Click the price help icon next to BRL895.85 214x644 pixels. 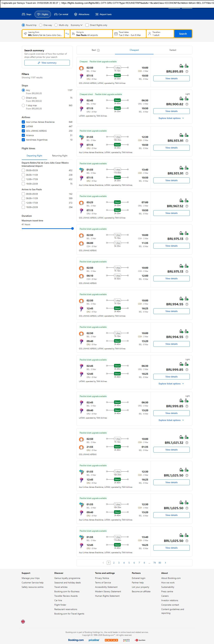point(187,71)
